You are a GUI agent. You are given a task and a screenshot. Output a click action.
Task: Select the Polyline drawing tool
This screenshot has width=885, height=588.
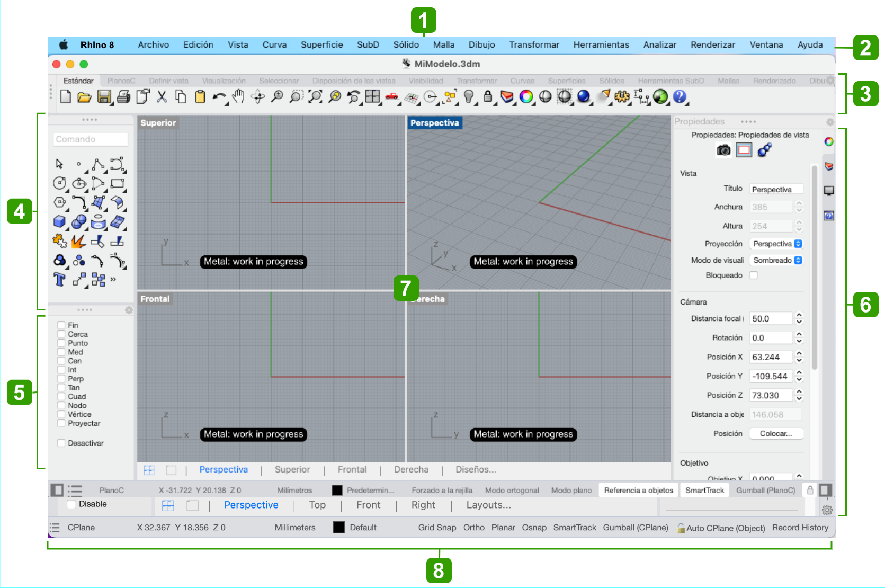(98, 164)
